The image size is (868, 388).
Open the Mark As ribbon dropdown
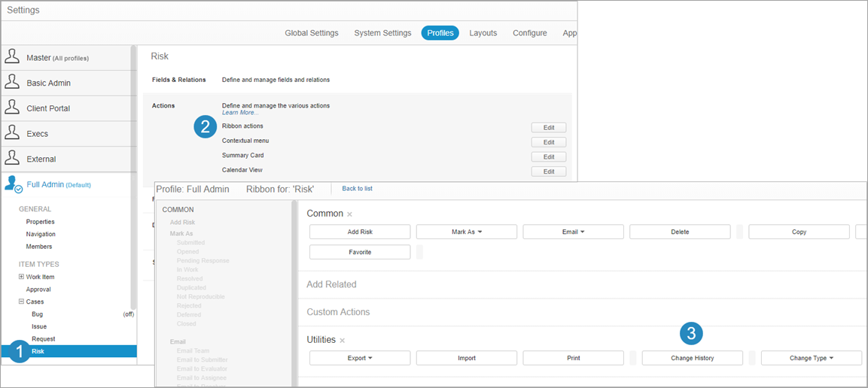[x=467, y=232]
